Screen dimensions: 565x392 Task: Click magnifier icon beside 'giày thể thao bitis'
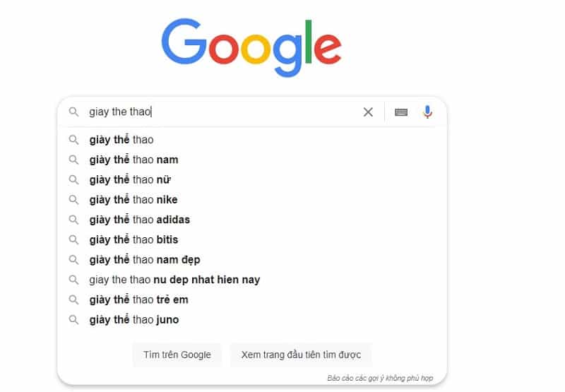[x=73, y=240]
